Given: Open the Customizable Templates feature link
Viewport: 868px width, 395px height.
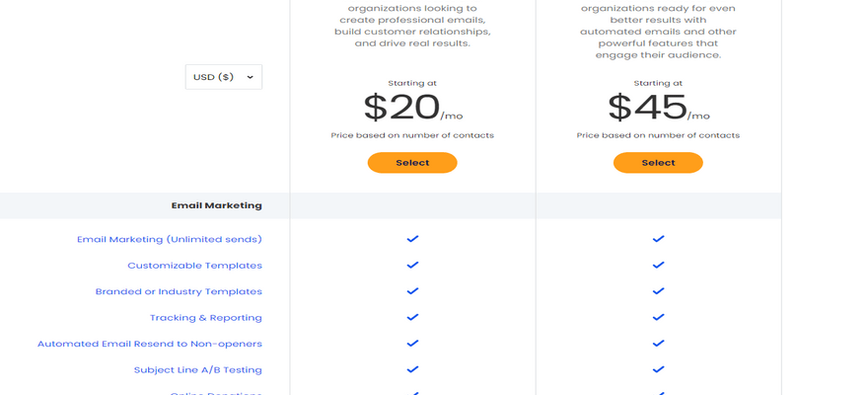Looking at the screenshot, I should (x=194, y=266).
